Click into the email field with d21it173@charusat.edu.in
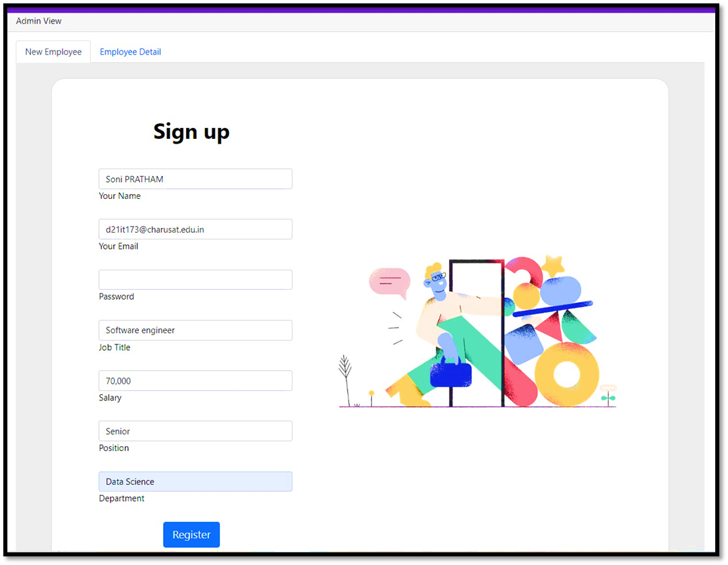This screenshot has width=728, height=565. pyautogui.click(x=195, y=229)
